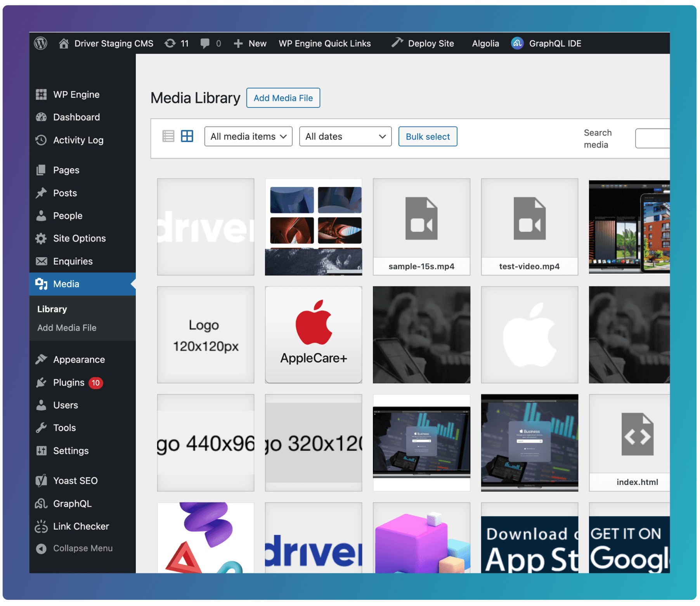Switch to list view
The width and height of the screenshot is (700, 606).
[168, 136]
